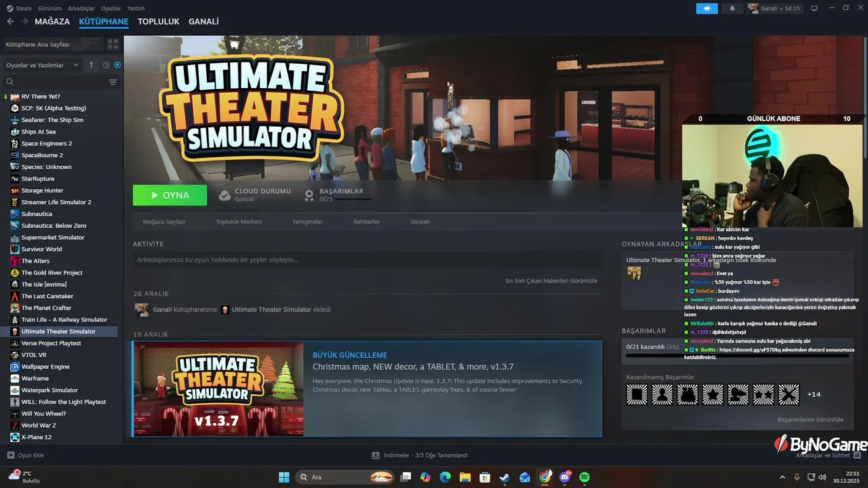Screen dimensions: 868x488
Task: Open the v1.3.7 Christmas update thumbnail
Action: (218, 389)
